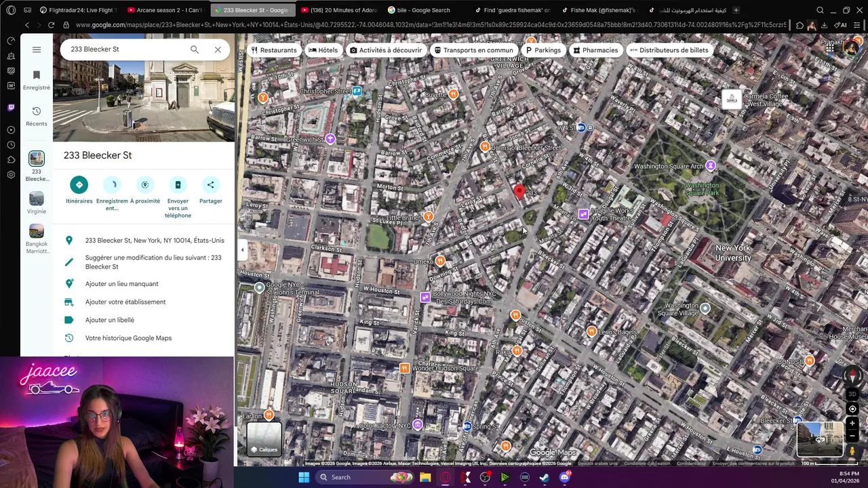Click the browser address bar URL

click(431, 25)
